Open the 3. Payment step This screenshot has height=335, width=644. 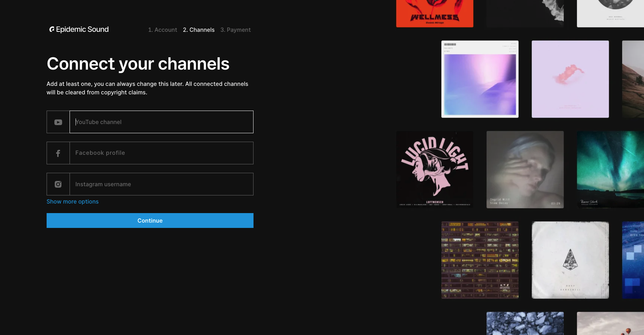click(x=235, y=30)
